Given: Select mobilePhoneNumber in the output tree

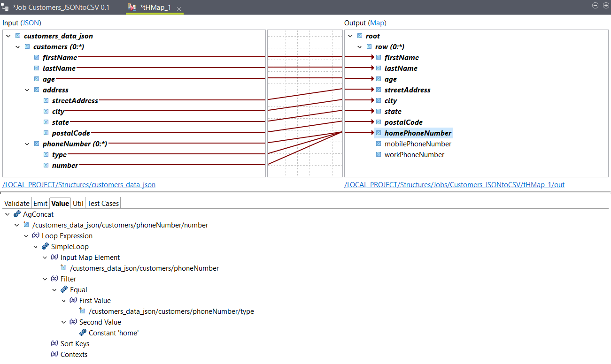Looking at the screenshot, I should (x=418, y=144).
